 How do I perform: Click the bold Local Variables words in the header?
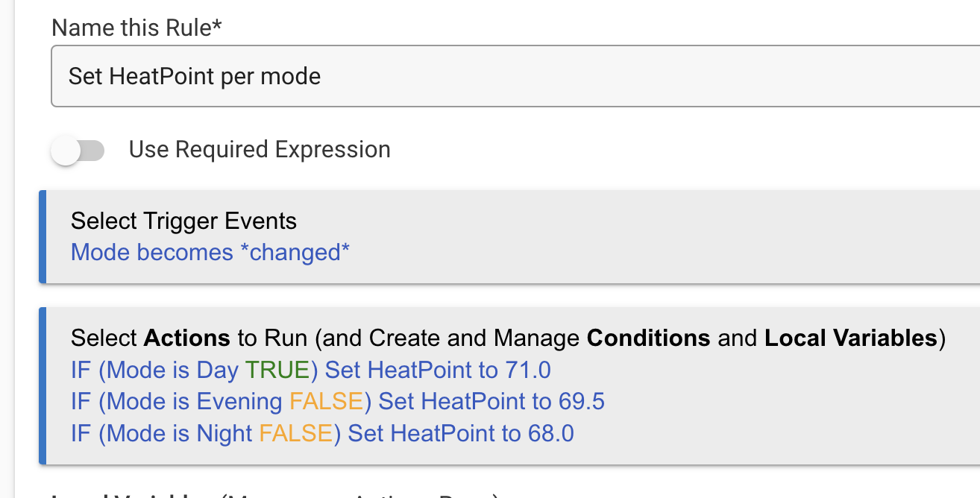[x=850, y=338]
